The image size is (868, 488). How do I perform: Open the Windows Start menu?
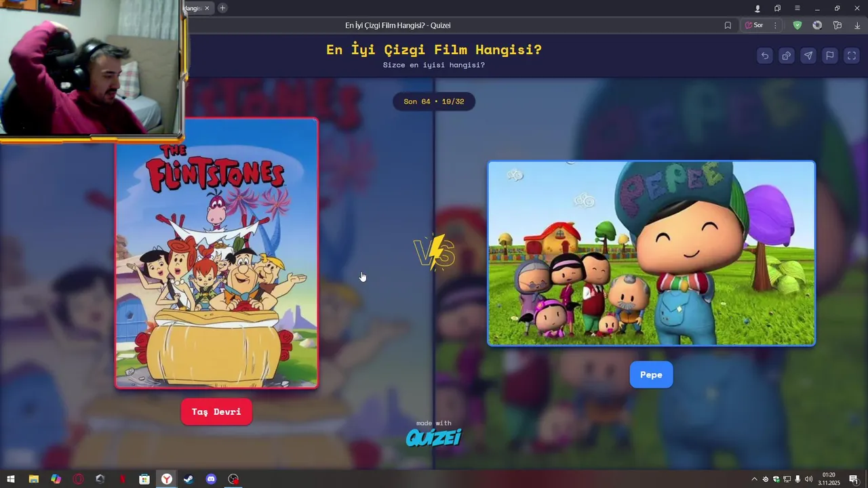(x=11, y=479)
